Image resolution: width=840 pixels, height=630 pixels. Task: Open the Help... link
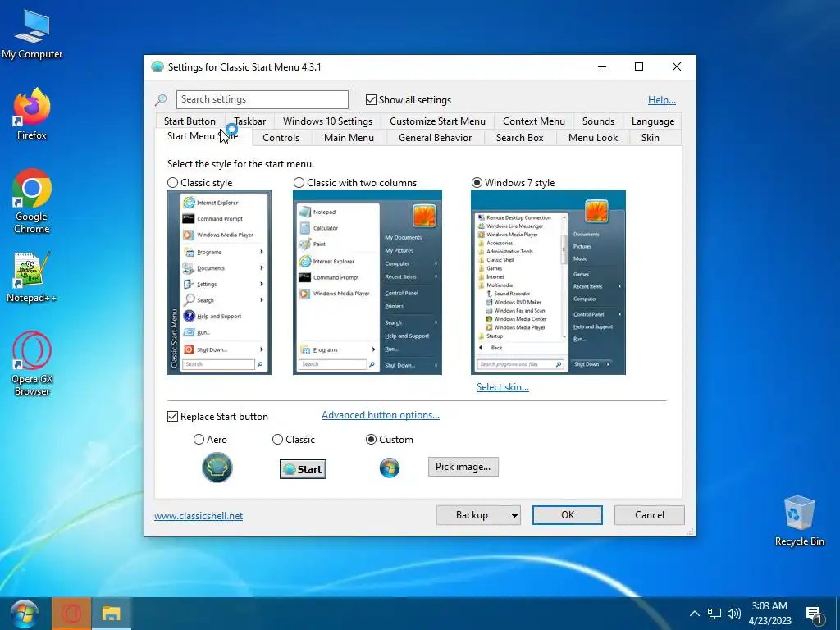662,99
